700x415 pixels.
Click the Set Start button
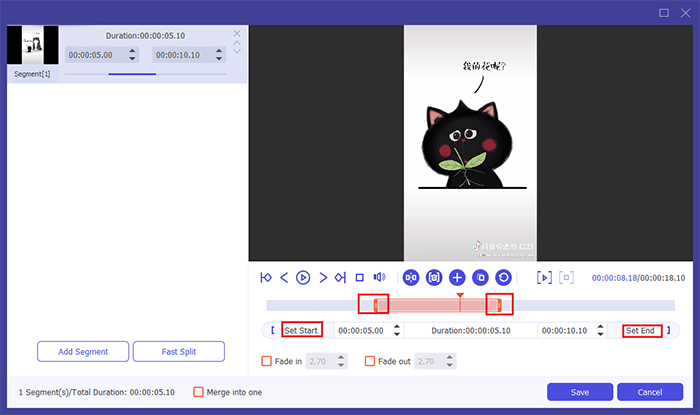(x=301, y=330)
